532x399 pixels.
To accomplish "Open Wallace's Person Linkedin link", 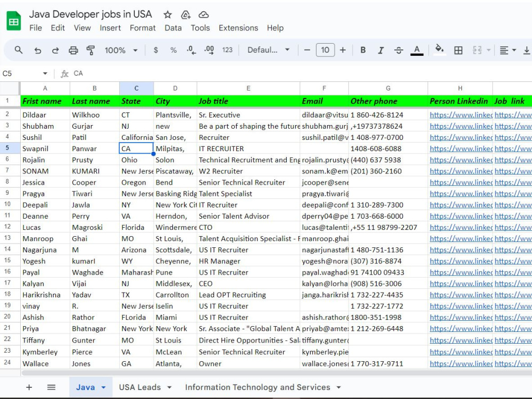I will click(461, 363).
